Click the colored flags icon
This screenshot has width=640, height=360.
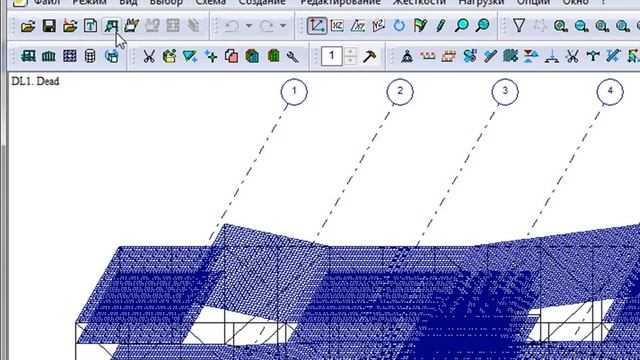coord(420,26)
